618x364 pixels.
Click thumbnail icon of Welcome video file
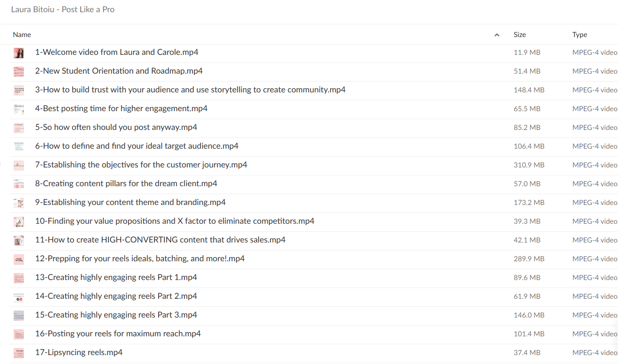[19, 53]
